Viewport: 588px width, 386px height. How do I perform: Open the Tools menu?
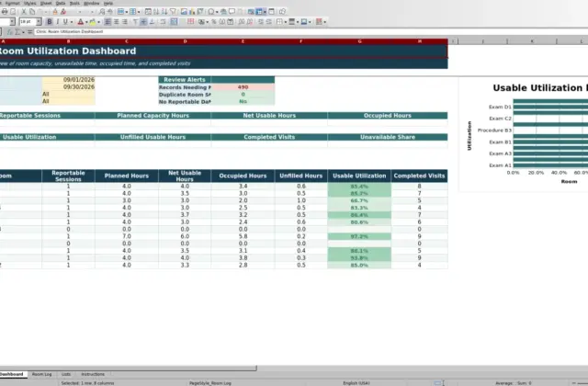[x=74, y=3]
